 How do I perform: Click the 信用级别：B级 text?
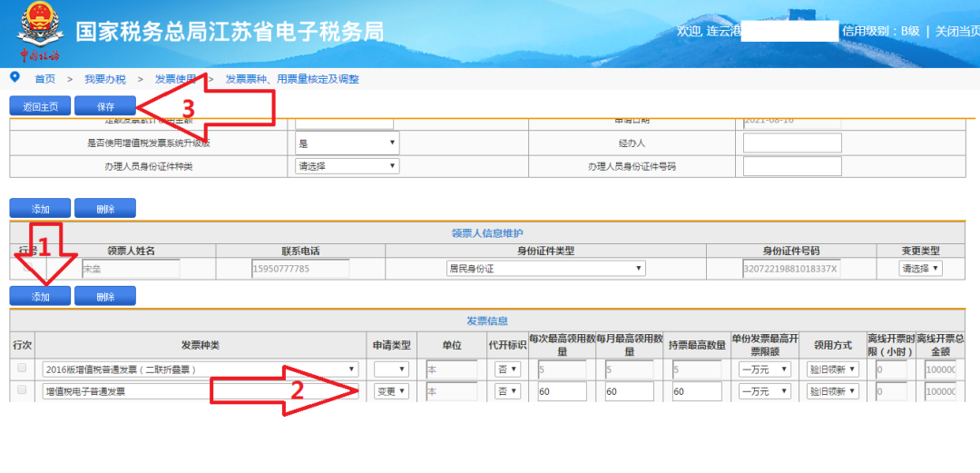[x=880, y=31]
